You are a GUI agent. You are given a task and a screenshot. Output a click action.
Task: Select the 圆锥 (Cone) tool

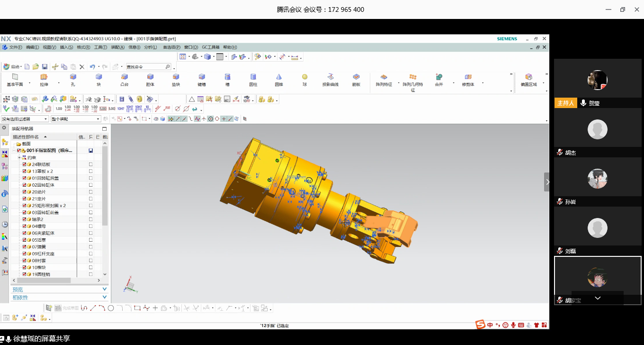tap(279, 77)
